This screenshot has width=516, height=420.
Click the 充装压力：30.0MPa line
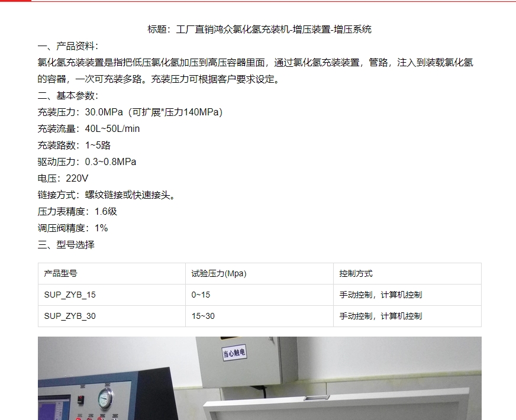(x=130, y=112)
